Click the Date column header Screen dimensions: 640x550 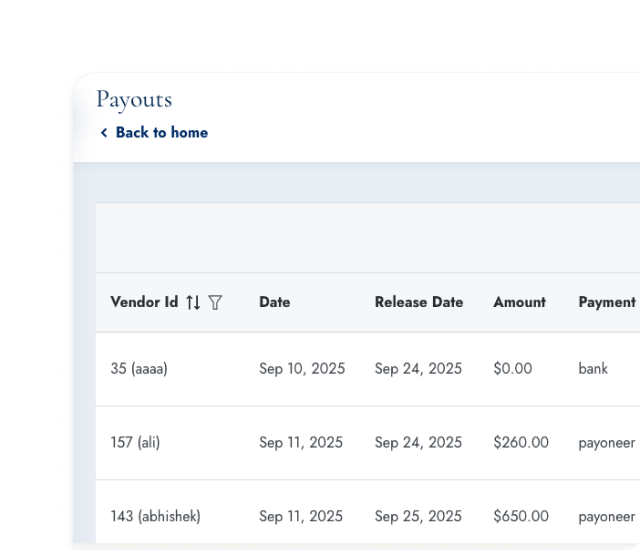274,302
